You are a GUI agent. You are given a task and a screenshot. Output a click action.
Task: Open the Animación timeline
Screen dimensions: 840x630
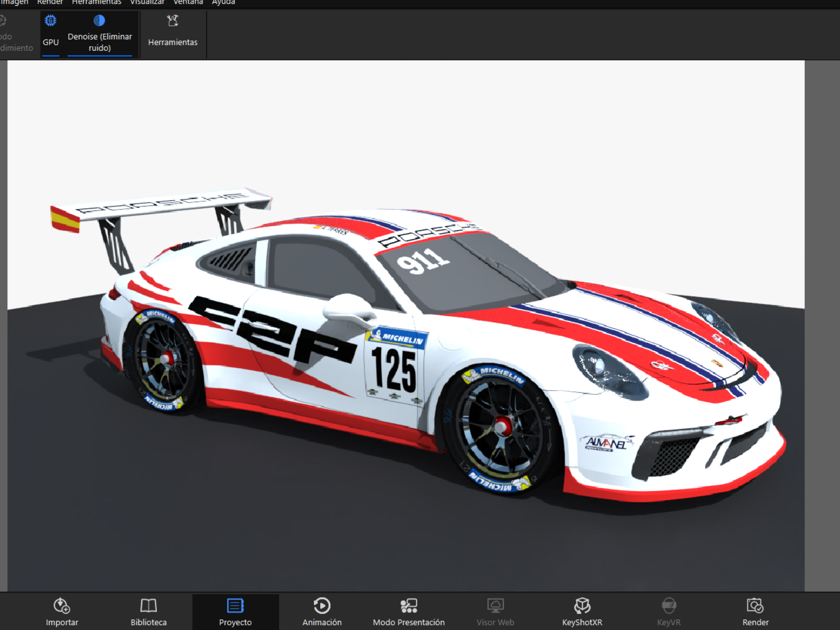(322, 612)
